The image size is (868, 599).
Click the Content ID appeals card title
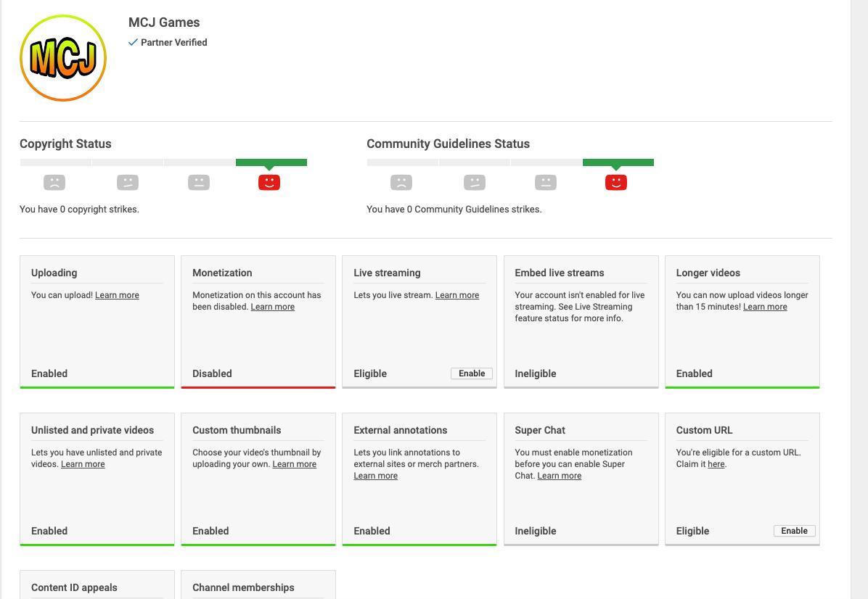pos(74,587)
